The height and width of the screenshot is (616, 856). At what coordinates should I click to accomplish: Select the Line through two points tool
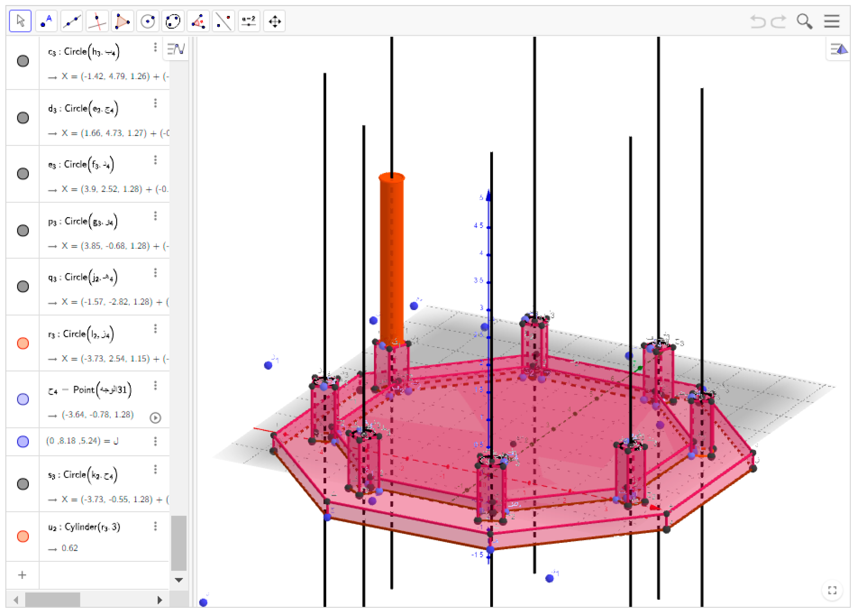72,21
